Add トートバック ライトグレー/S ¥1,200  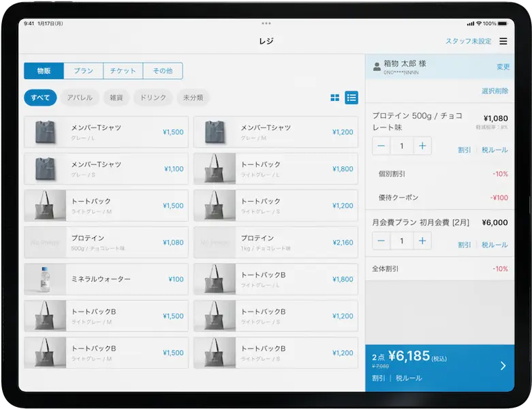pyautogui.click(x=276, y=206)
